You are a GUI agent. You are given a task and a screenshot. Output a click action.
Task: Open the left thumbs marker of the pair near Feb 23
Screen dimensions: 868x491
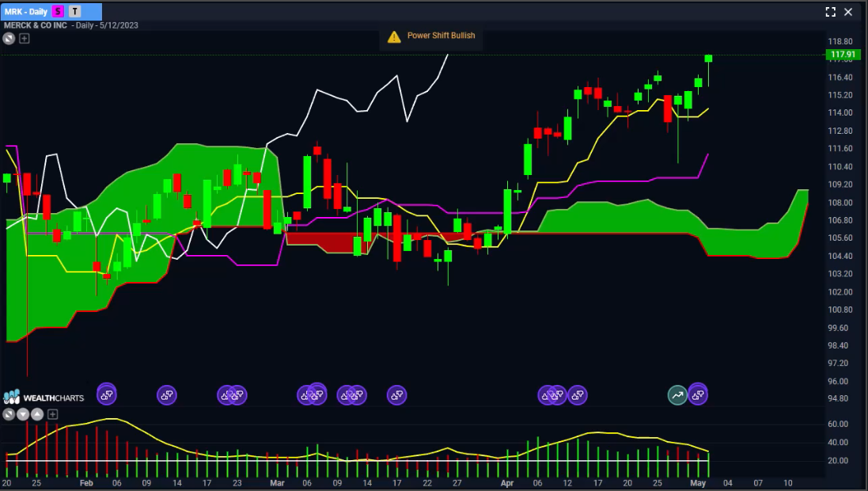(226, 395)
